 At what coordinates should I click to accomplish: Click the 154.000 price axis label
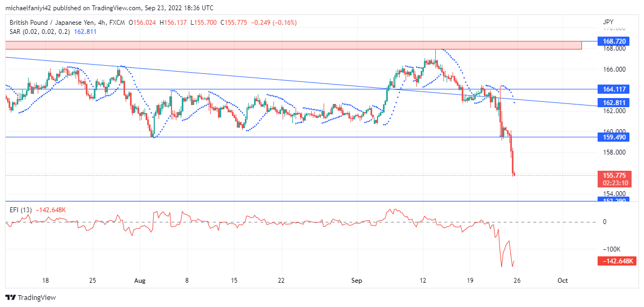(614, 194)
